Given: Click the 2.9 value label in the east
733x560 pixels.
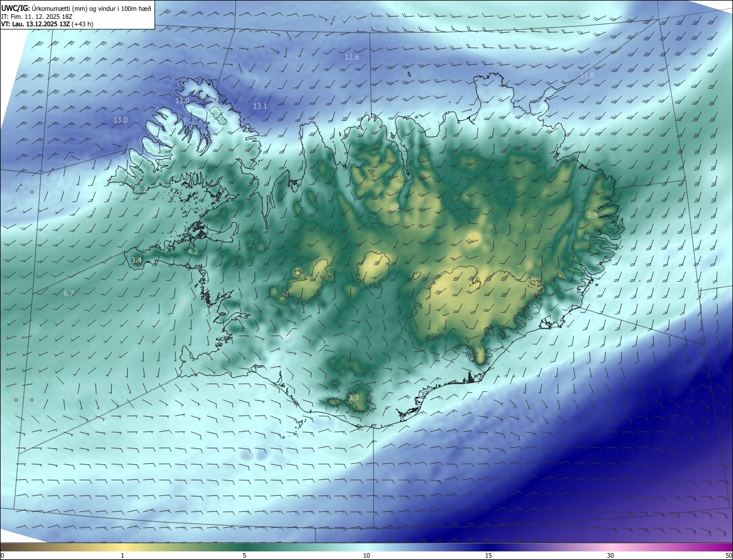Looking at the screenshot, I should [x=592, y=215].
